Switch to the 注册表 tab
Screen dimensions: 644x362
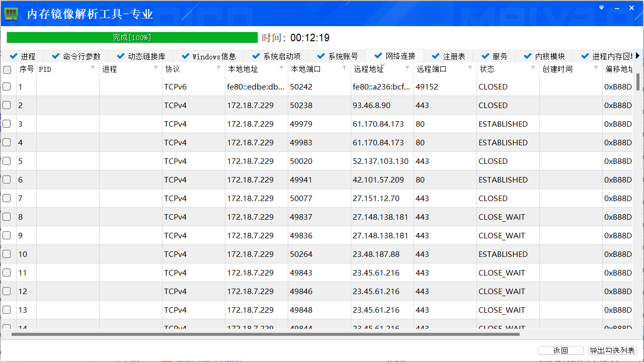(448, 56)
